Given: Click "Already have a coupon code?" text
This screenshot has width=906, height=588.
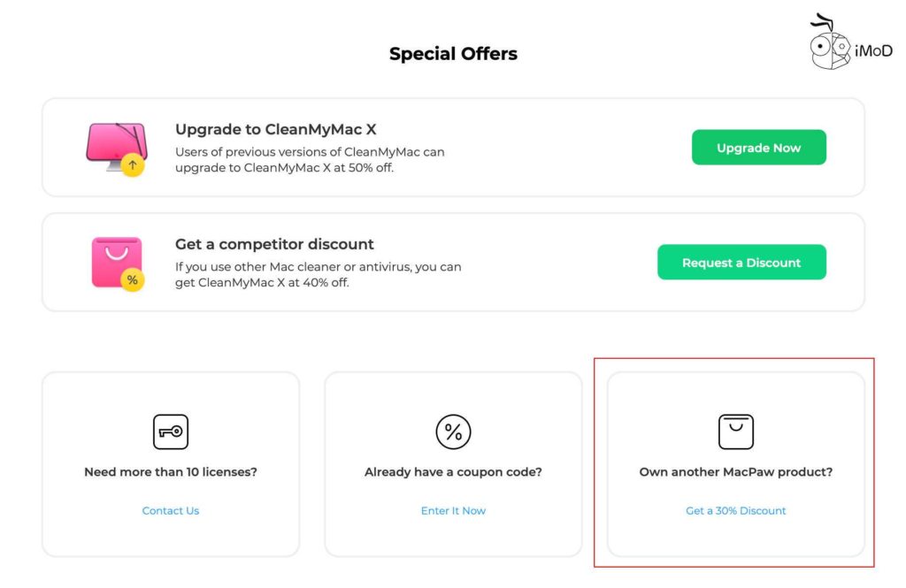Looking at the screenshot, I should (x=453, y=472).
